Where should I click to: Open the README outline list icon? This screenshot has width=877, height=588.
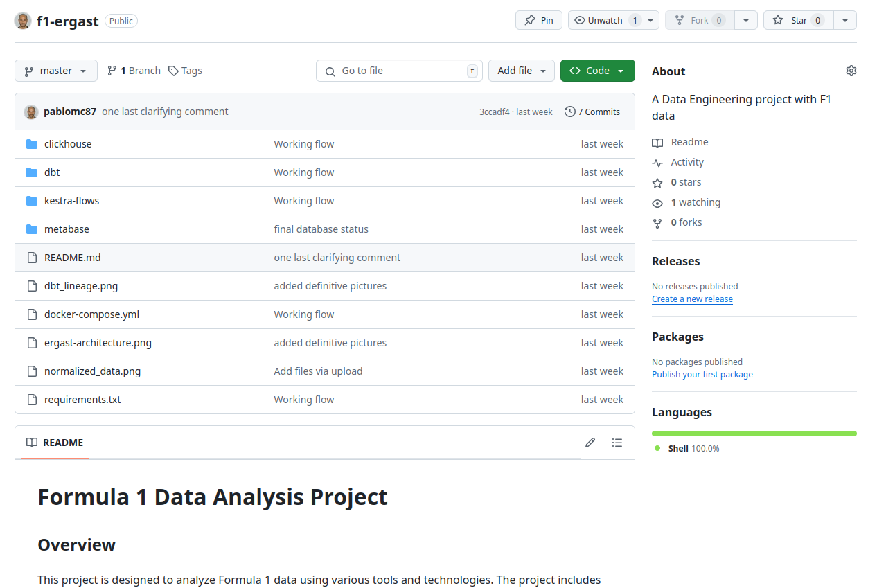tap(617, 443)
